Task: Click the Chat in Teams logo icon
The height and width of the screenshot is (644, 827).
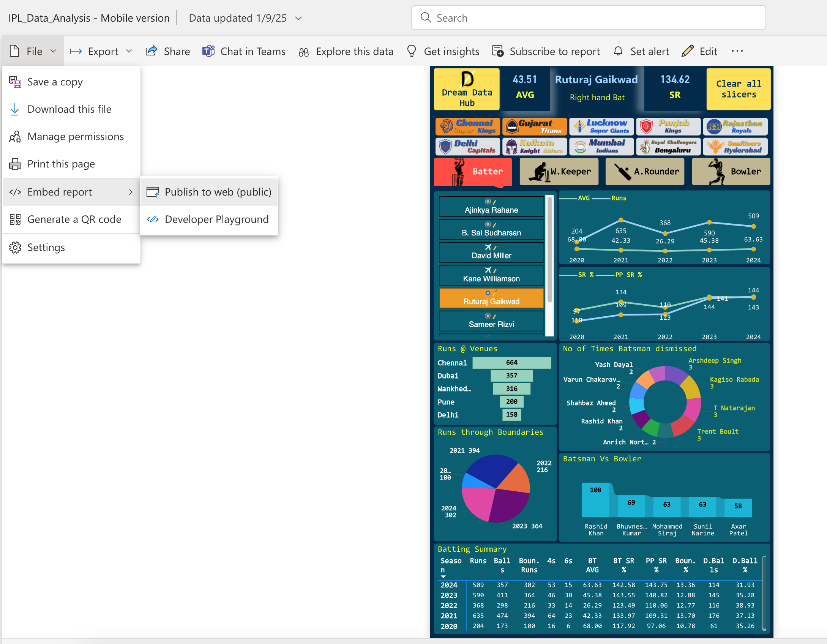Action: click(208, 51)
